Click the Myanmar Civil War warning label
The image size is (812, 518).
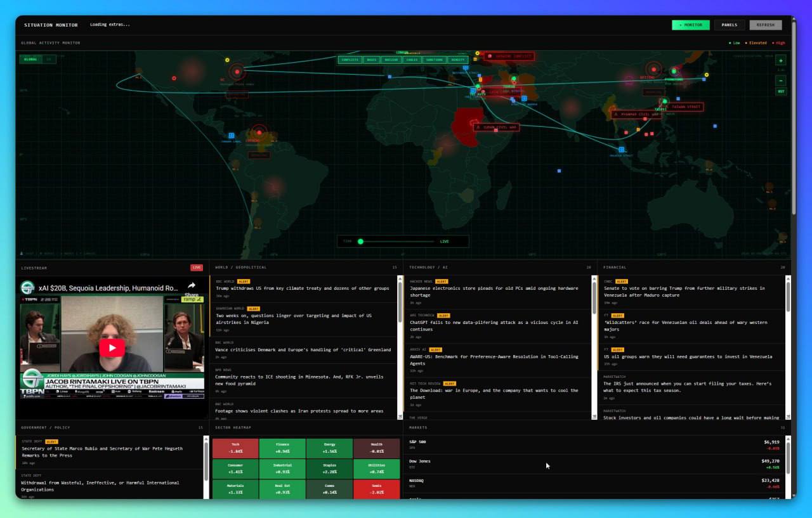636,115
